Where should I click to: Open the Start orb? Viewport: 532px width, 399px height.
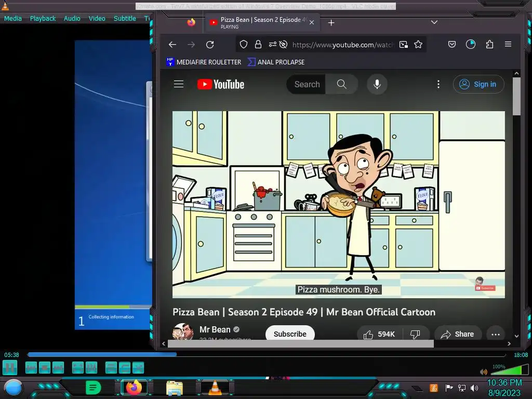click(x=14, y=388)
